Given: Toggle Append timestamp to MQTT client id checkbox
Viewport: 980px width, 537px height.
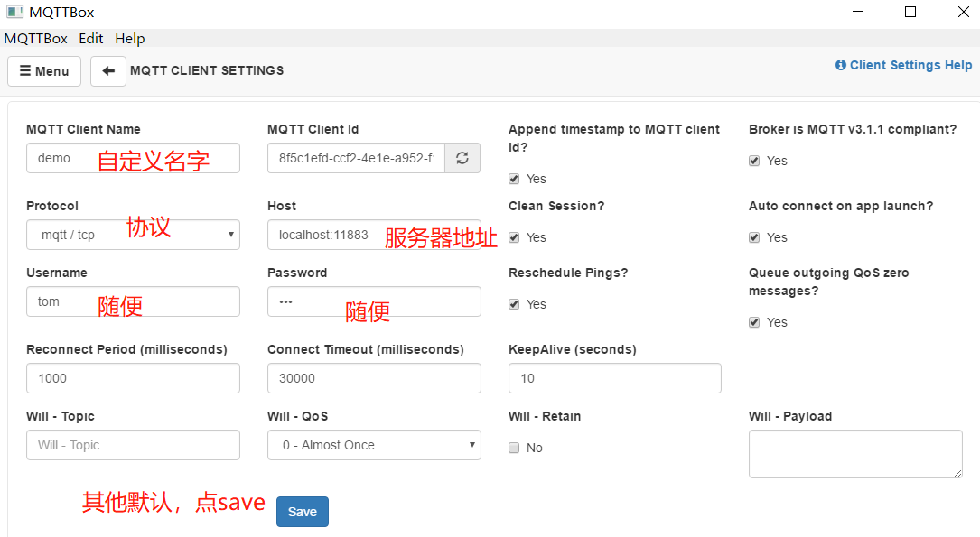Looking at the screenshot, I should (x=514, y=180).
